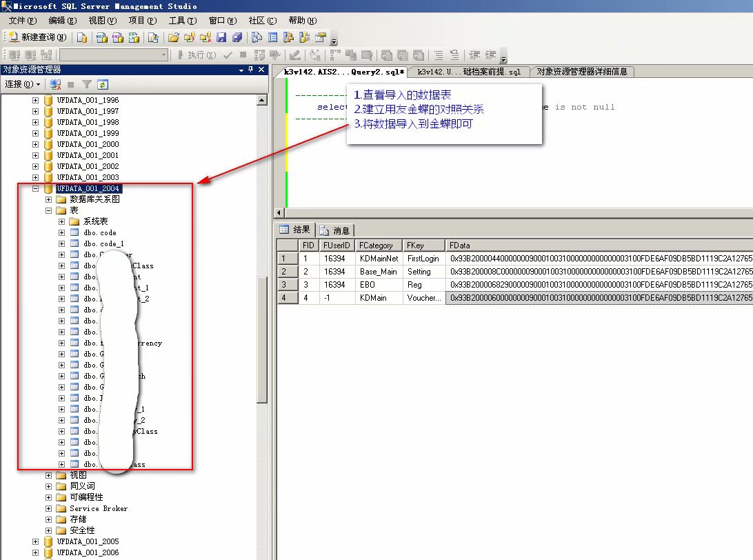The image size is (753, 560).
Task: Click the Disconnect icon in Object Explorer
Action: point(55,84)
